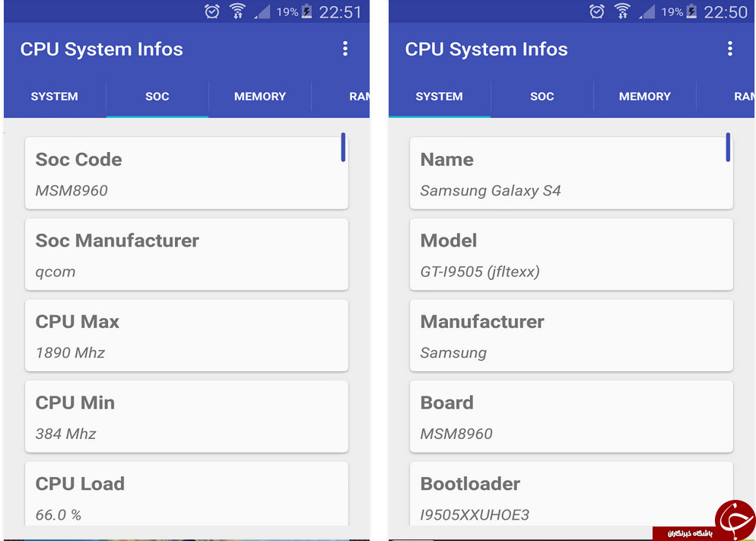Tap the CPU Load card

click(186, 494)
